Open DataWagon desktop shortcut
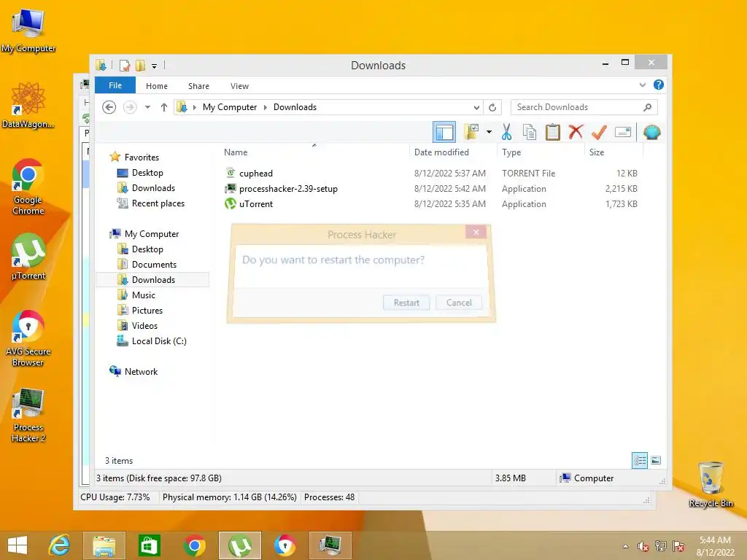Viewport: 747px width, 560px height. pos(28,105)
